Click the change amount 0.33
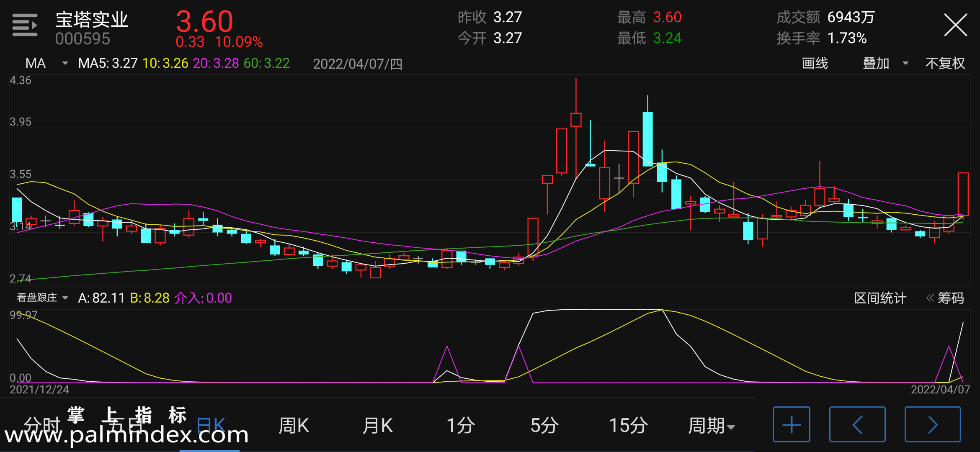This screenshot has height=452, width=980. pos(190,42)
